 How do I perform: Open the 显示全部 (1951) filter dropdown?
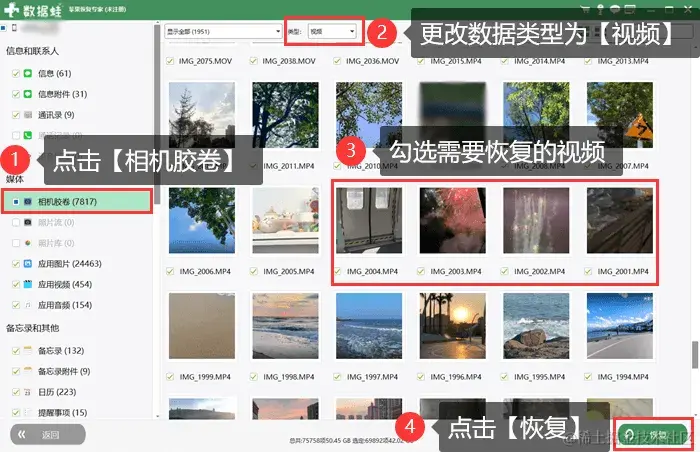click(223, 31)
